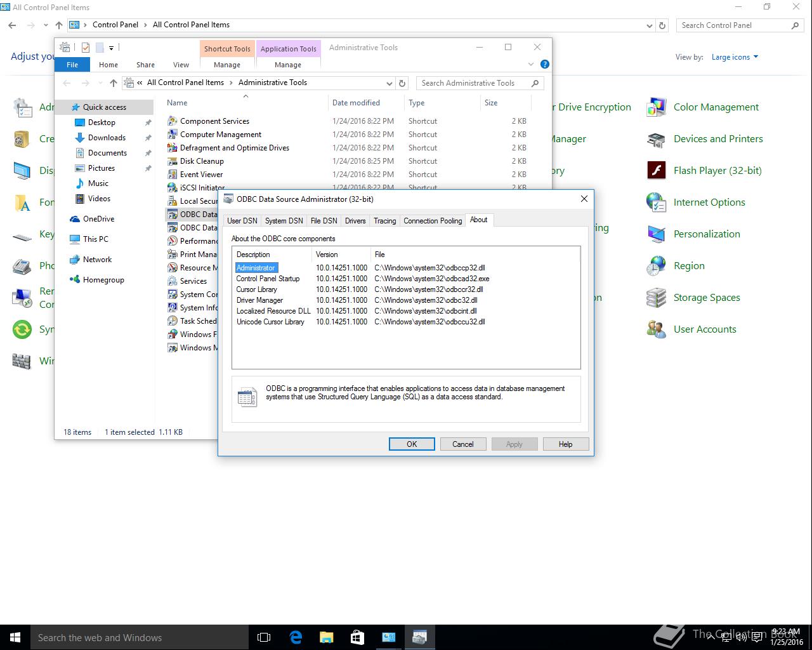This screenshot has height=650, width=812.
Task: Expand Customize Quick Access Toolbar dropdown
Action: pos(111,48)
